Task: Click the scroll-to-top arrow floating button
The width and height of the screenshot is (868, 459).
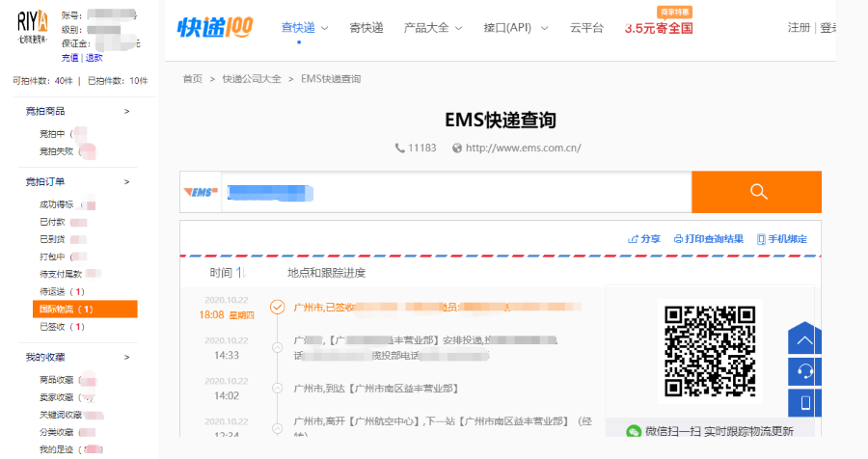Action: tap(803, 339)
